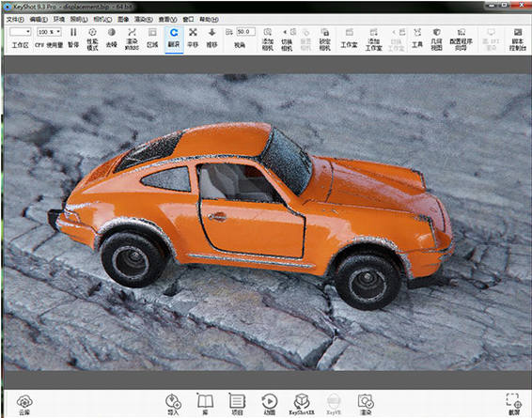Open the 图像 (Image) menu
Screen dimensions: 532x418
click(x=123, y=20)
